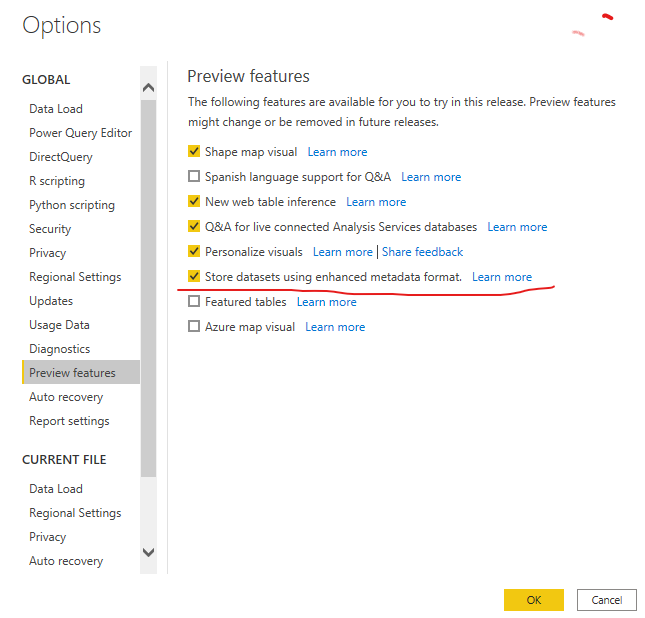
Task: Toggle Store datasets using enhanced metadata format
Action: pyautogui.click(x=194, y=276)
